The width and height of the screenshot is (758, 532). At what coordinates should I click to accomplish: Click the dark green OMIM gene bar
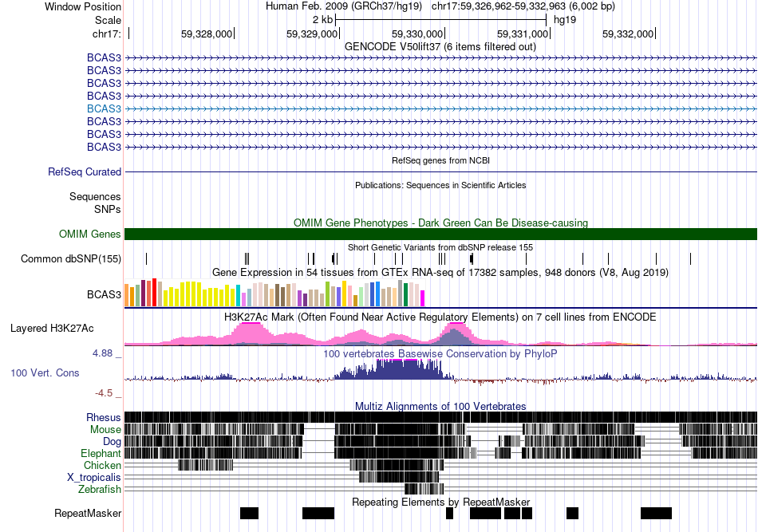(441, 234)
